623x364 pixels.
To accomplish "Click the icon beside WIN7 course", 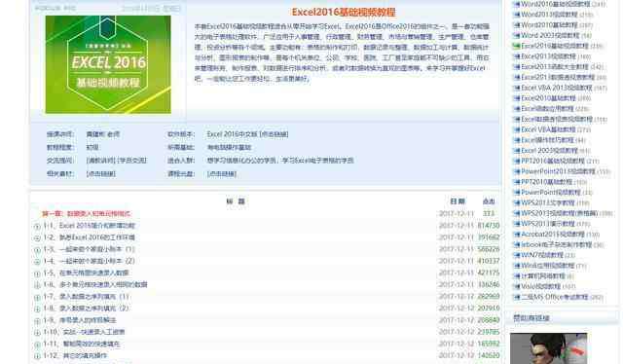I will [516, 255].
